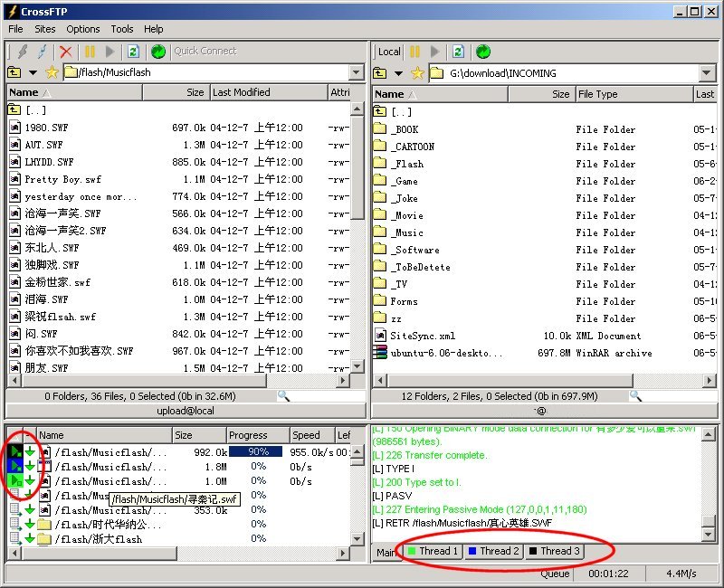Sort remote files by Name column
Viewport: 724px width, 588px height.
pos(74,92)
